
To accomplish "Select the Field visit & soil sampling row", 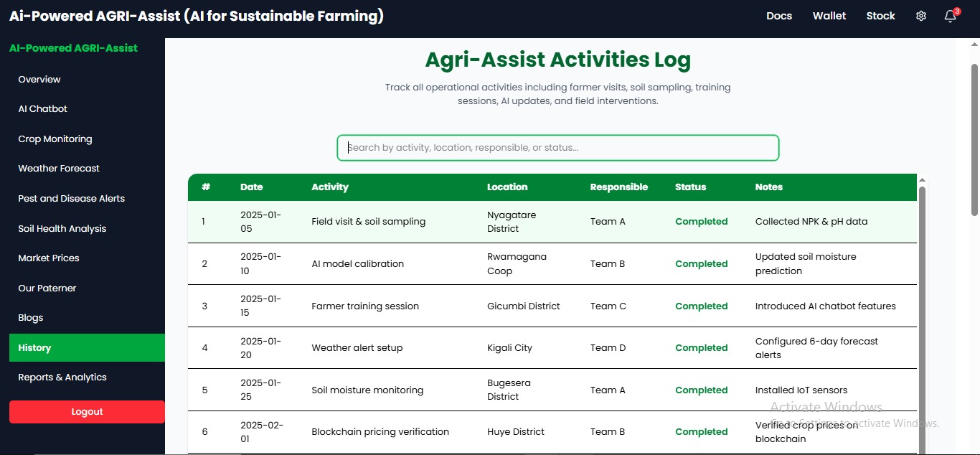I will (552, 222).
